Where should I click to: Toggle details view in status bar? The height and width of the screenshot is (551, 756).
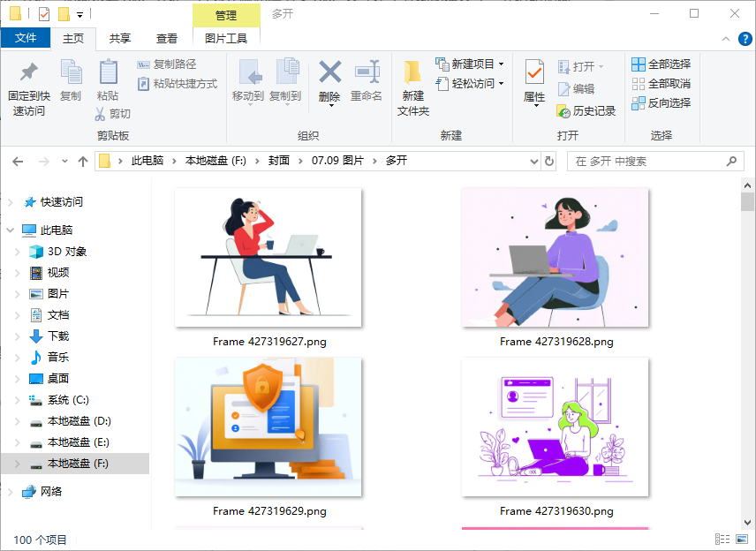722,539
